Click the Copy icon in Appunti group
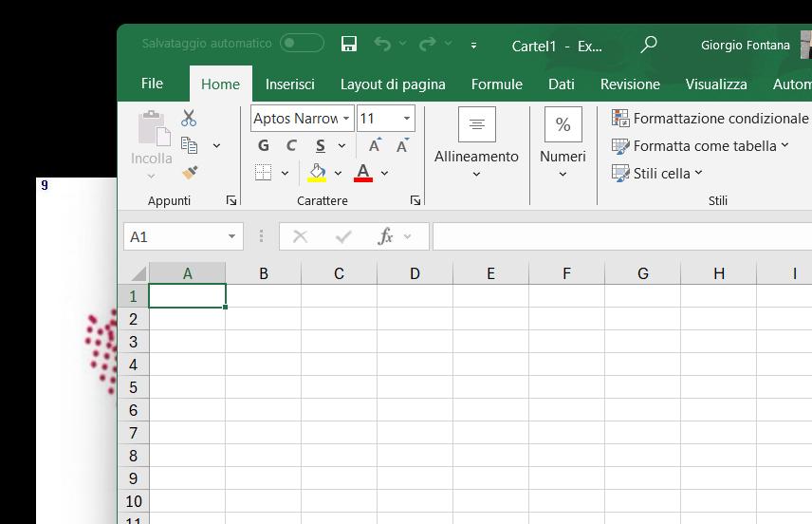 coord(190,145)
